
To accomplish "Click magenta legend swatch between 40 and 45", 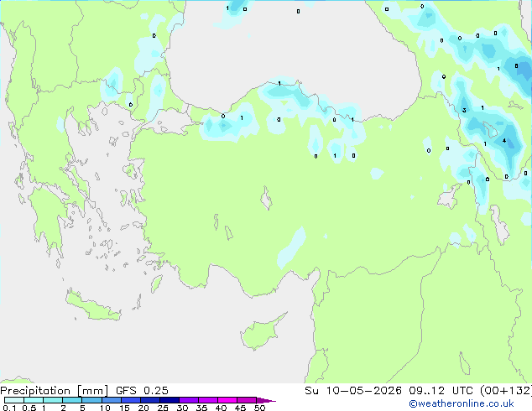I will tap(227, 400).
